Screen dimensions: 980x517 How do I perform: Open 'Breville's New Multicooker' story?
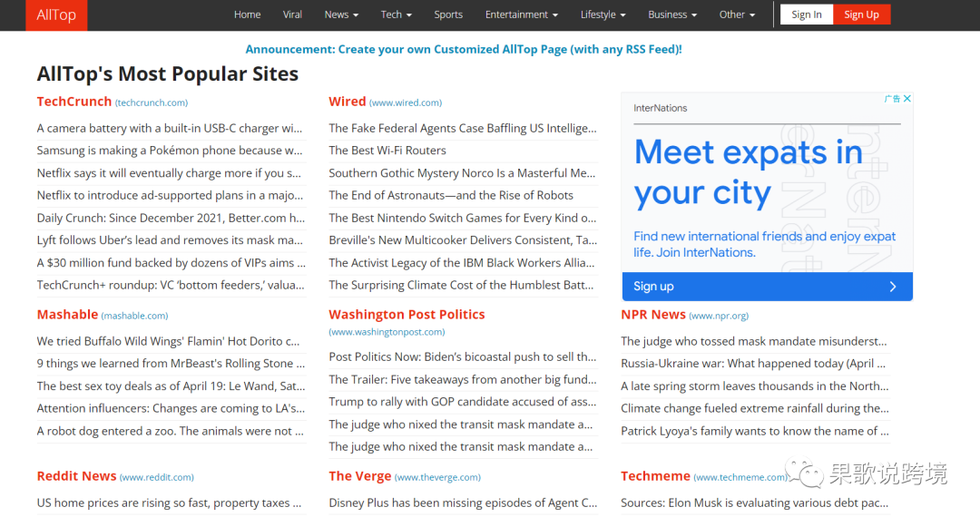click(x=463, y=239)
